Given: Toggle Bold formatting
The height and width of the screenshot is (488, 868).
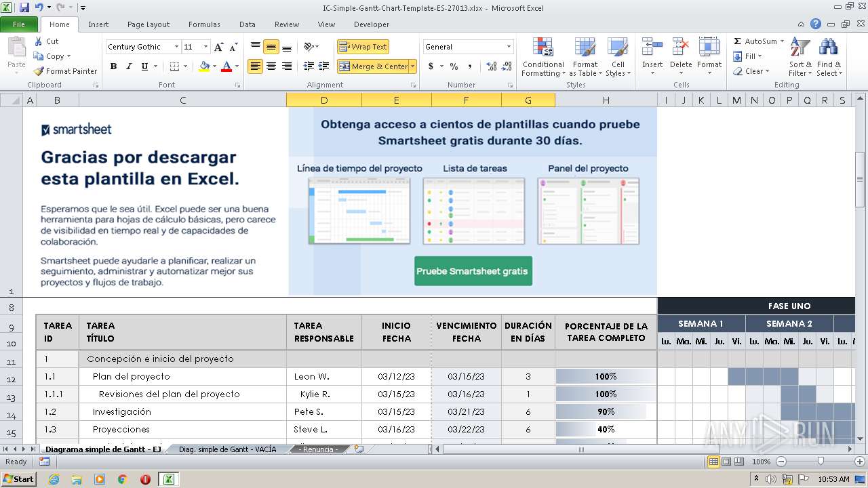Looking at the screenshot, I should 113,66.
